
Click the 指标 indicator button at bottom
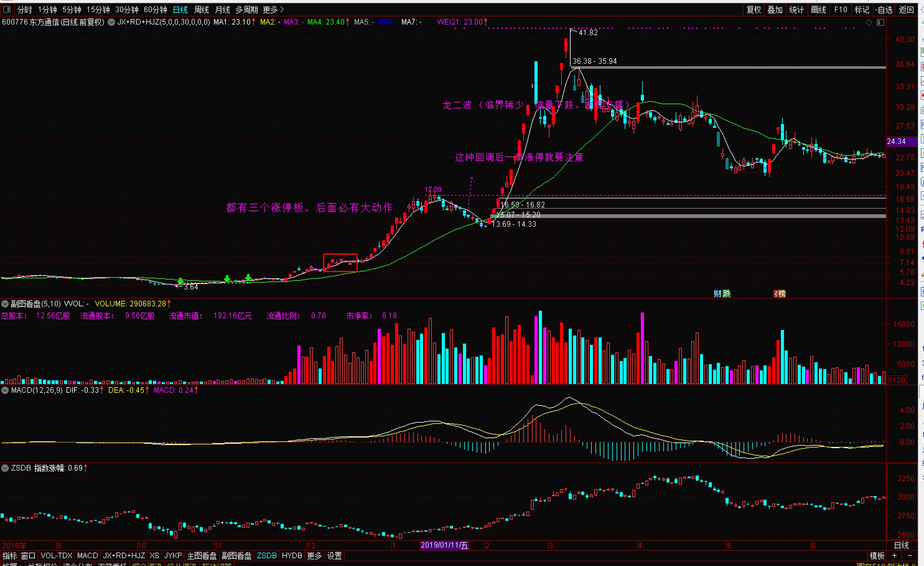point(9,555)
